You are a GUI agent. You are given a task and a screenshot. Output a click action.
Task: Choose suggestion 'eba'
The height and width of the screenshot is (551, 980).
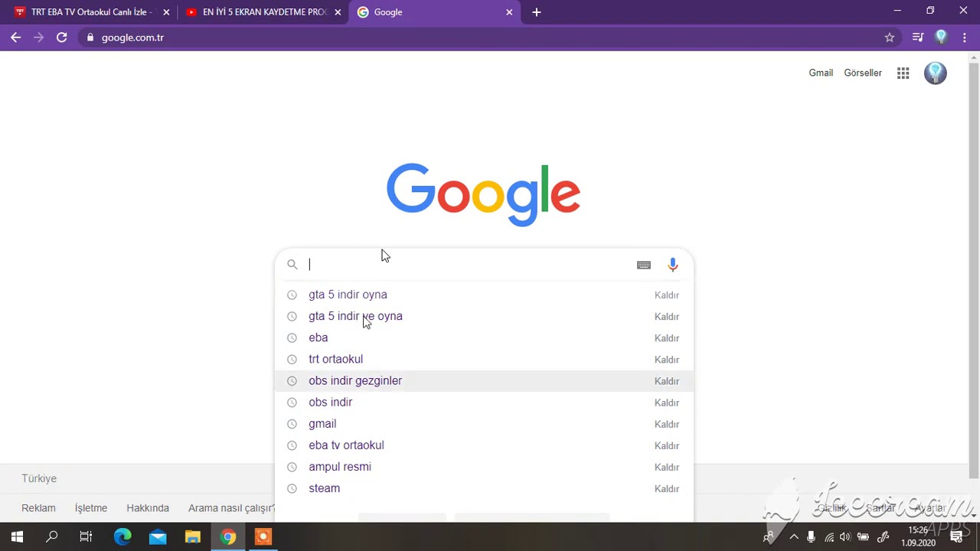tap(318, 337)
